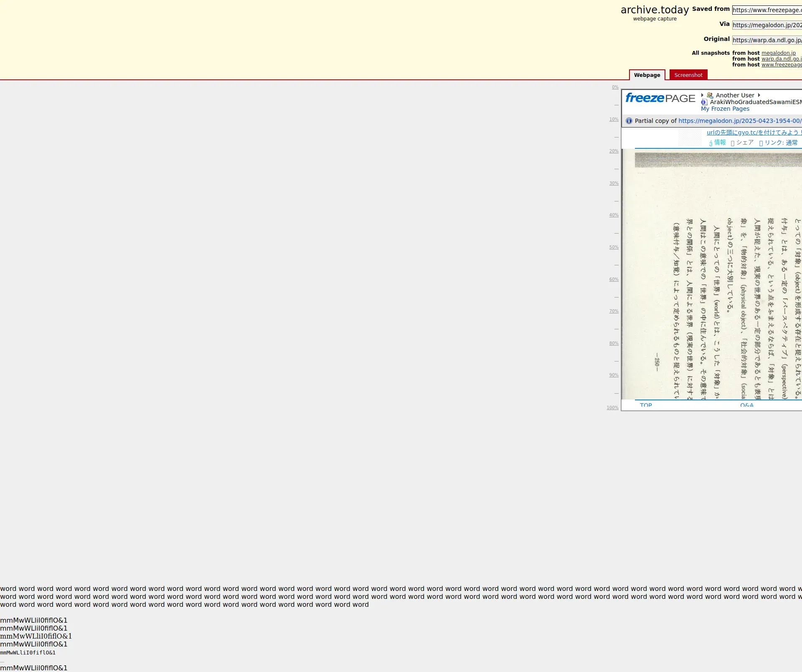Click the リンク: 通常 link icon

[x=761, y=143]
